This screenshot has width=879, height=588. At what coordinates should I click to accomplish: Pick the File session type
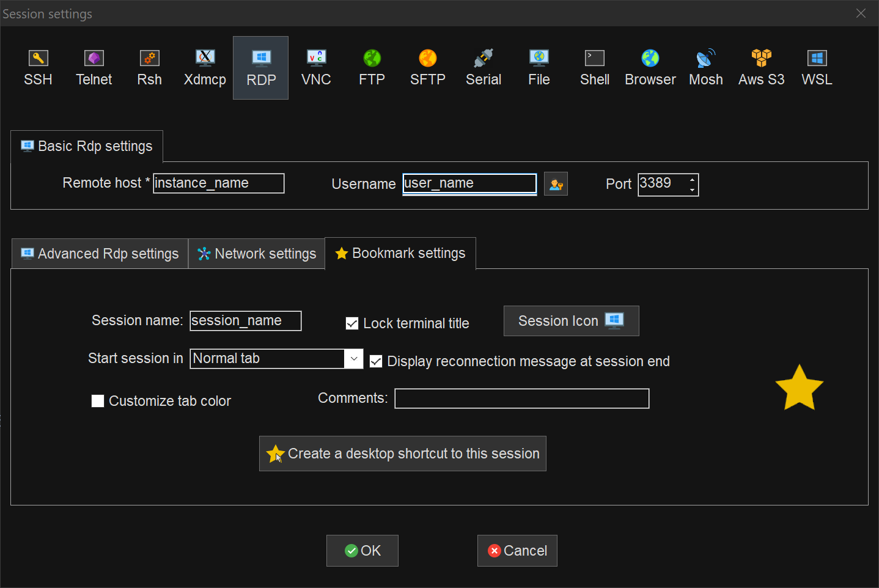[x=539, y=68]
